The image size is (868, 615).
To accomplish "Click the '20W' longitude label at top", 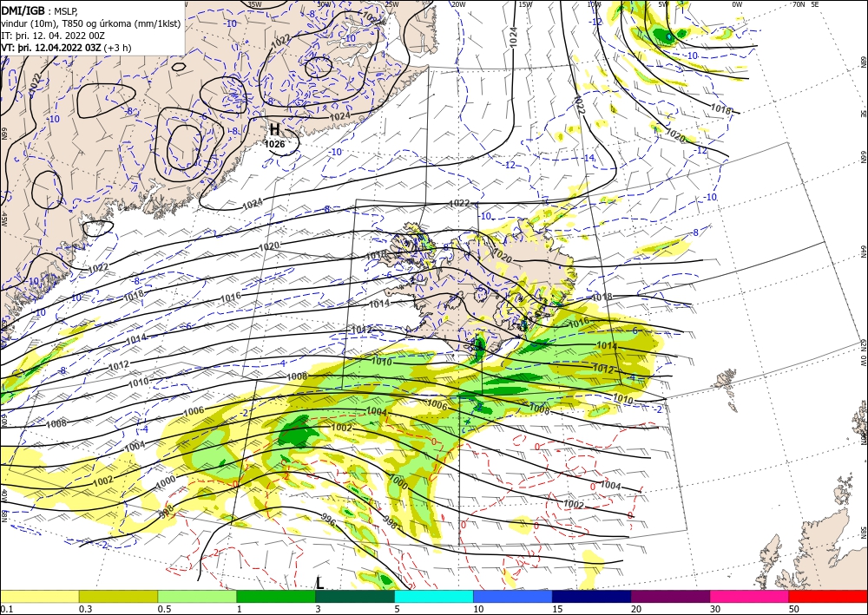I will (457, 4).
